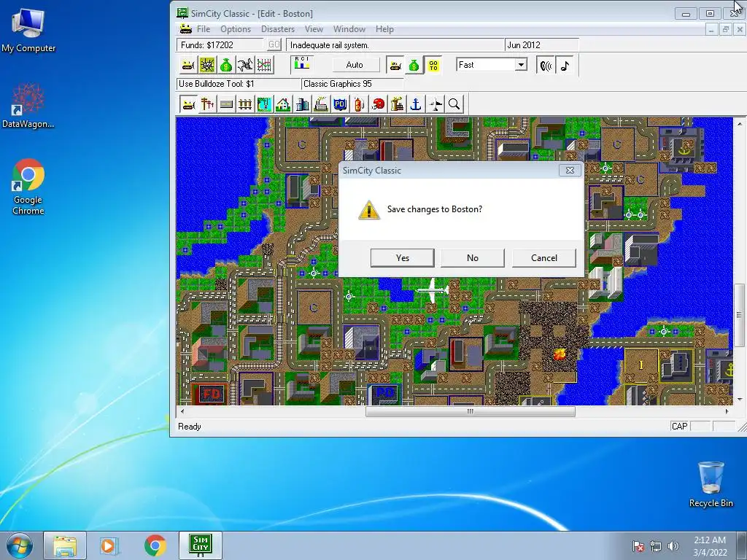This screenshot has width=747, height=560.
Task: Select the Bulldoze tool
Action: (188, 104)
